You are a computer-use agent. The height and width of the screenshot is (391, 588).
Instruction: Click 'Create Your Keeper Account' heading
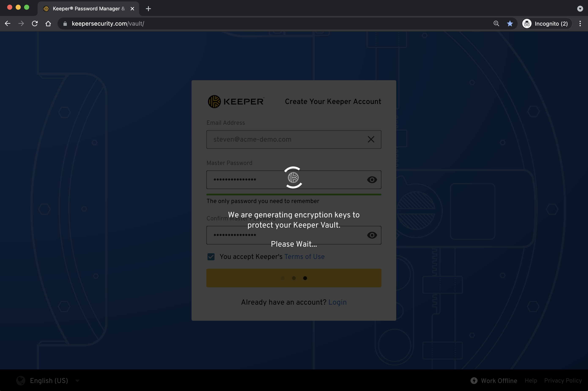333,101
